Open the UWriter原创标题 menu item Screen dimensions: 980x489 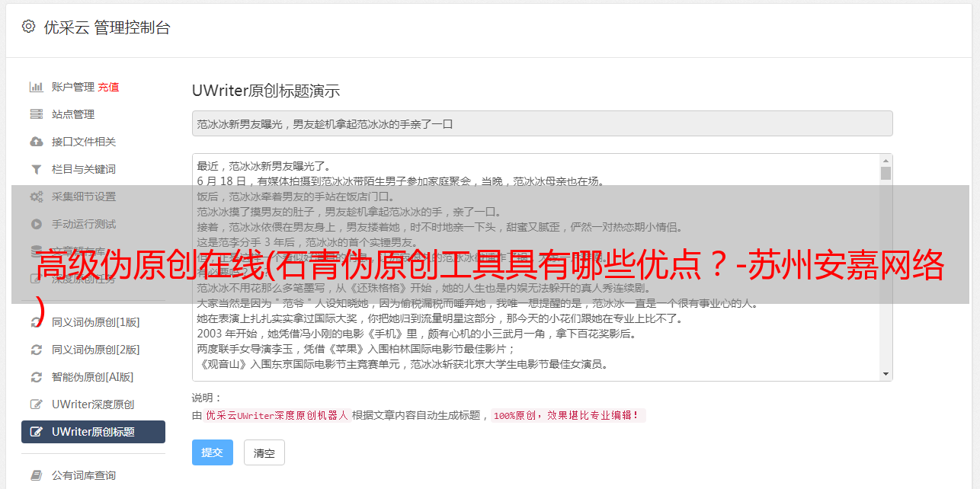click(93, 432)
